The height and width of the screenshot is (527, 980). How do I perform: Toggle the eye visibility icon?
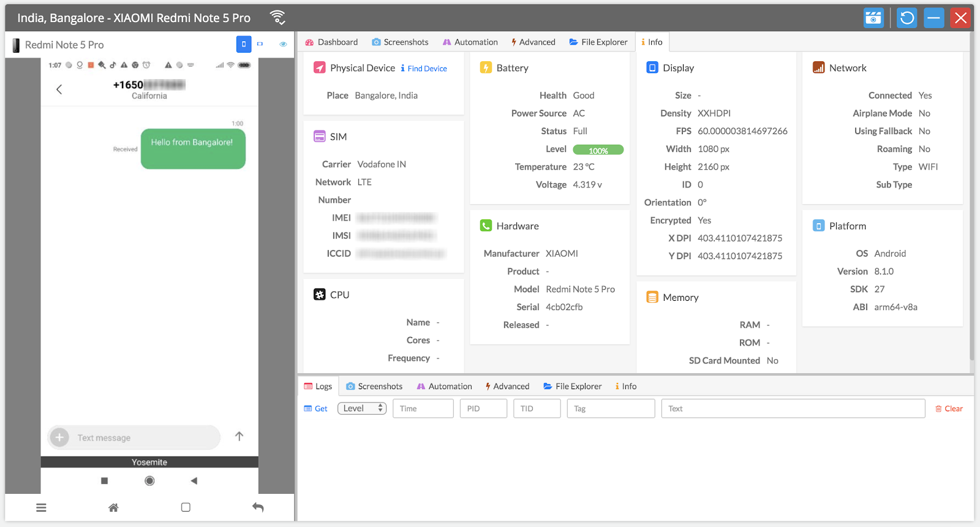click(283, 44)
